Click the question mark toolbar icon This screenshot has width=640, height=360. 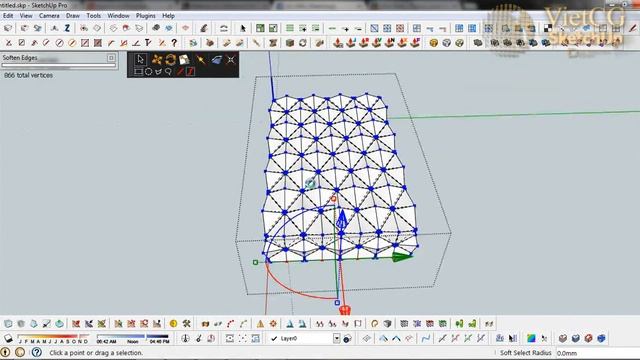(174, 42)
